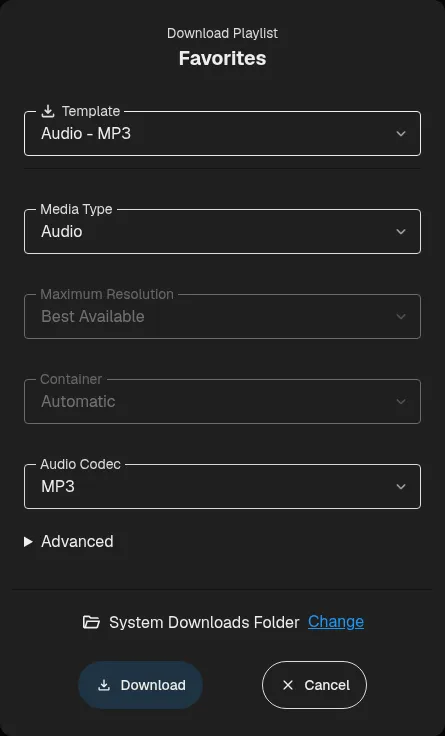445x736 pixels.
Task: Click the Favorites playlist title
Action: point(222,58)
